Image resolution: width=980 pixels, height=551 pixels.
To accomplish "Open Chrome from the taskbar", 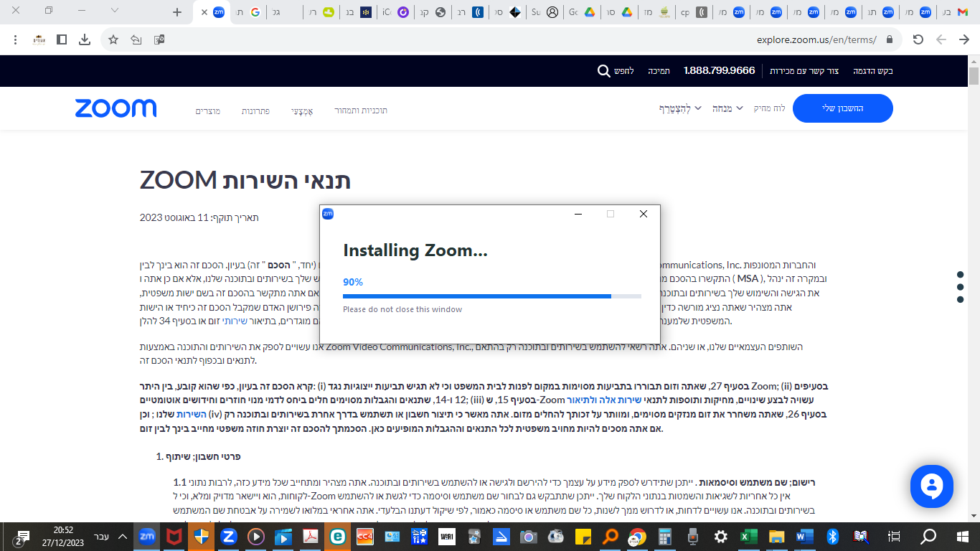I will coord(638,537).
